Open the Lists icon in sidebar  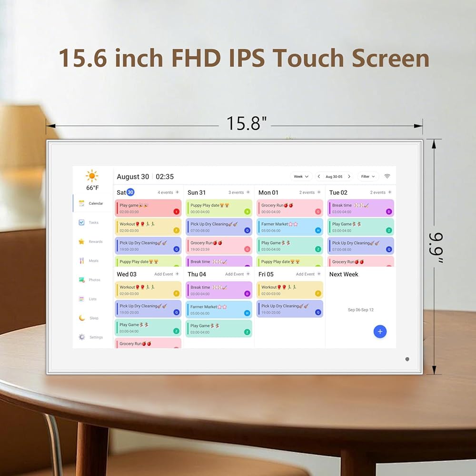81,299
